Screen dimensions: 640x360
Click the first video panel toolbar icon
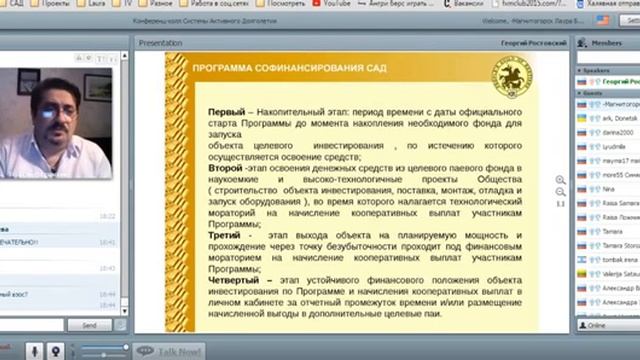pos(79,59)
